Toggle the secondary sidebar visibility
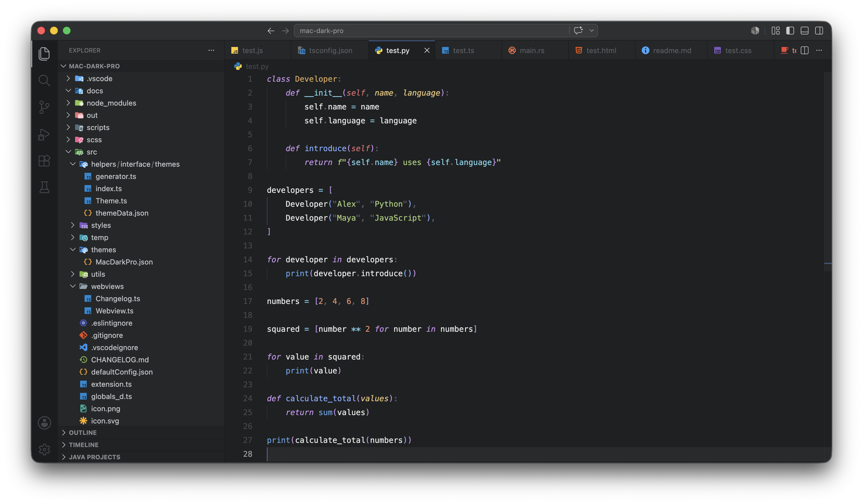This screenshot has width=863, height=504. pos(819,31)
